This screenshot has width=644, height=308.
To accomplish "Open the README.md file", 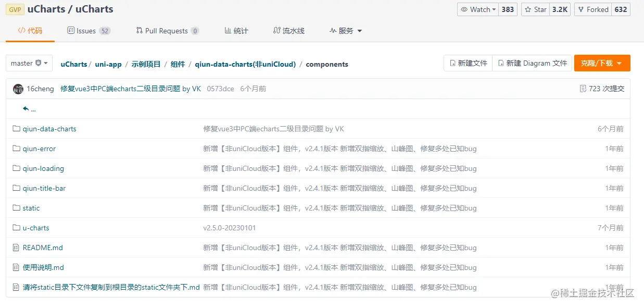I will (43, 248).
